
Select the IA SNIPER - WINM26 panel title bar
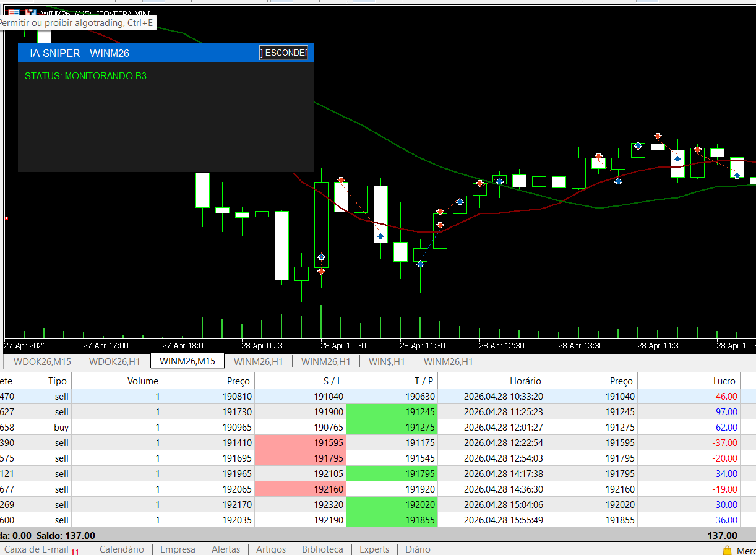tap(166, 53)
